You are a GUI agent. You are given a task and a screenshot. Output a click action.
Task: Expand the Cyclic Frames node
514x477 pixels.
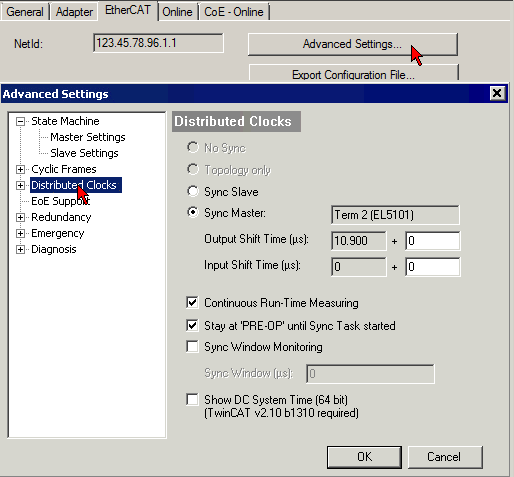[x=20, y=169]
